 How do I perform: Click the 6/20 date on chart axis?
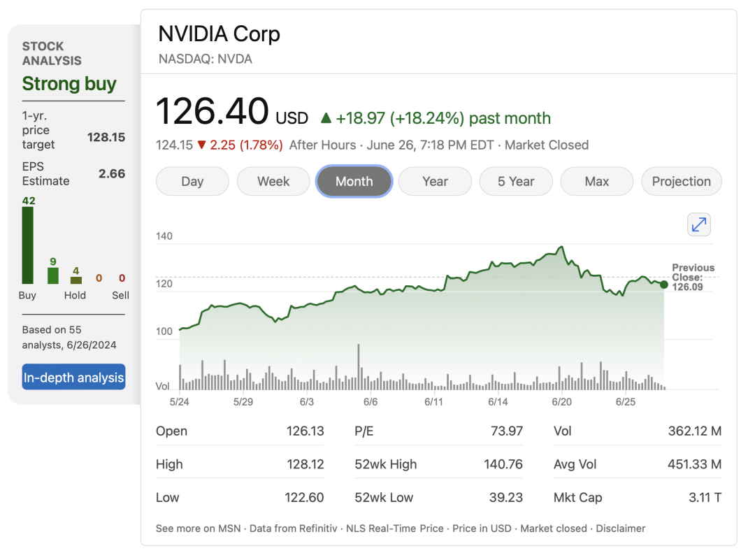561,402
